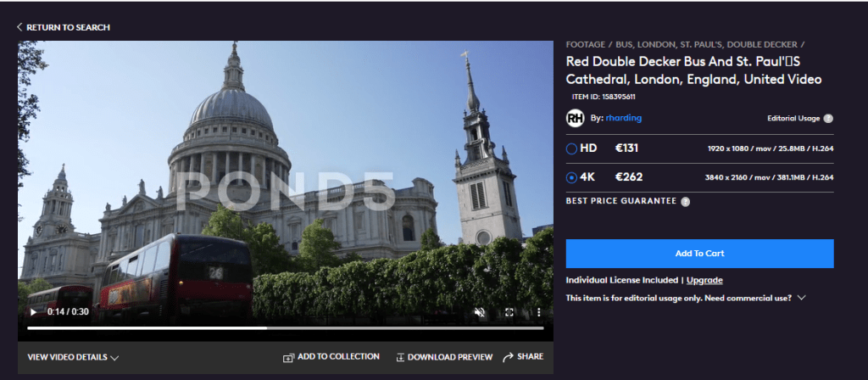868x380 pixels.
Task: Open Best Price Guarantee info icon
Action: point(685,201)
